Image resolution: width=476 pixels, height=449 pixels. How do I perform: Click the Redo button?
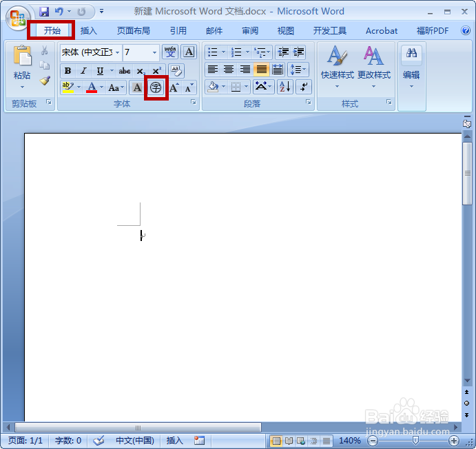point(81,12)
